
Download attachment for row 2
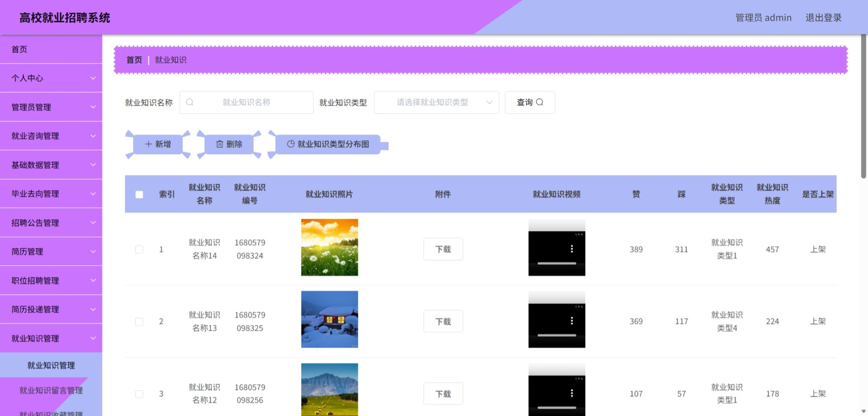coord(443,321)
